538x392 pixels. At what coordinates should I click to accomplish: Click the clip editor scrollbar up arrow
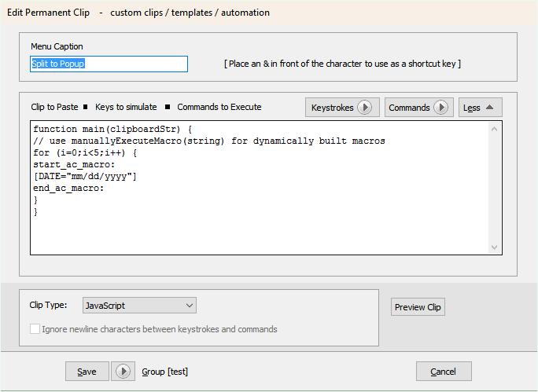(x=494, y=129)
